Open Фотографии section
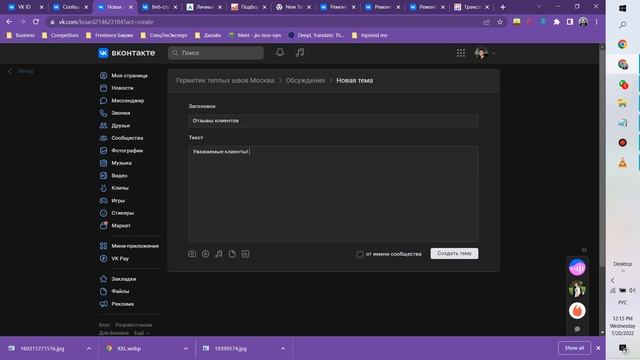 [122, 151]
